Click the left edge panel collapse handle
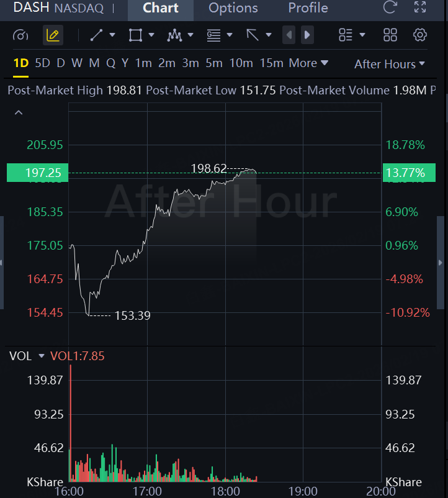 [x=2, y=263]
